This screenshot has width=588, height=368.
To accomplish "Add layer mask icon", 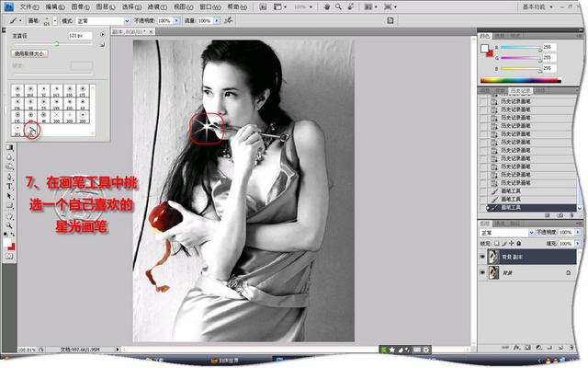I will point(527,348).
